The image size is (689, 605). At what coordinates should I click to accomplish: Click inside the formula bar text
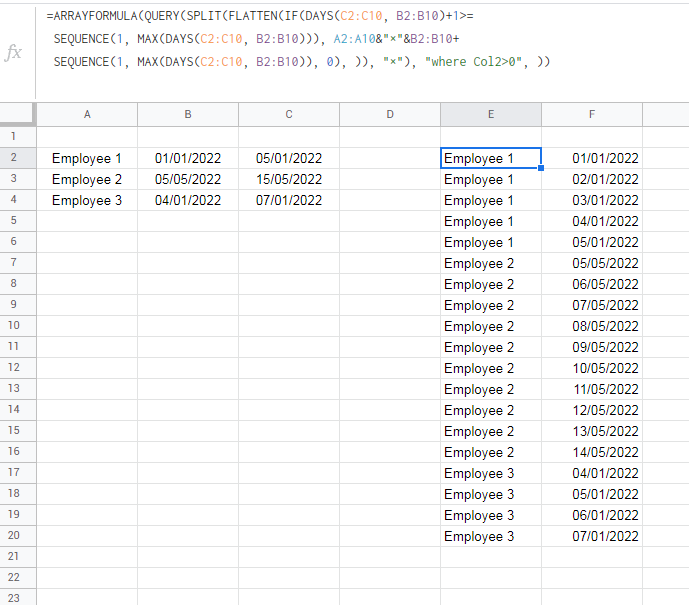tap(298, 39)
